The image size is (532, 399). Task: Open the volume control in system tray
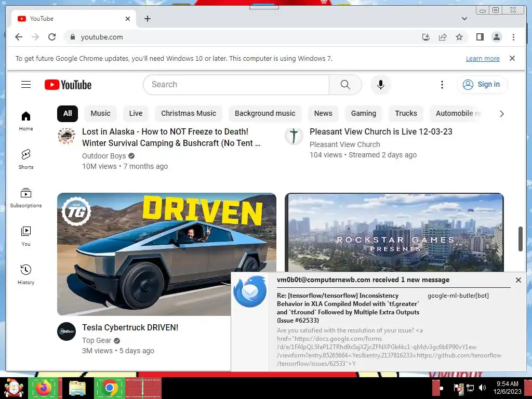(x=482, y=388)
